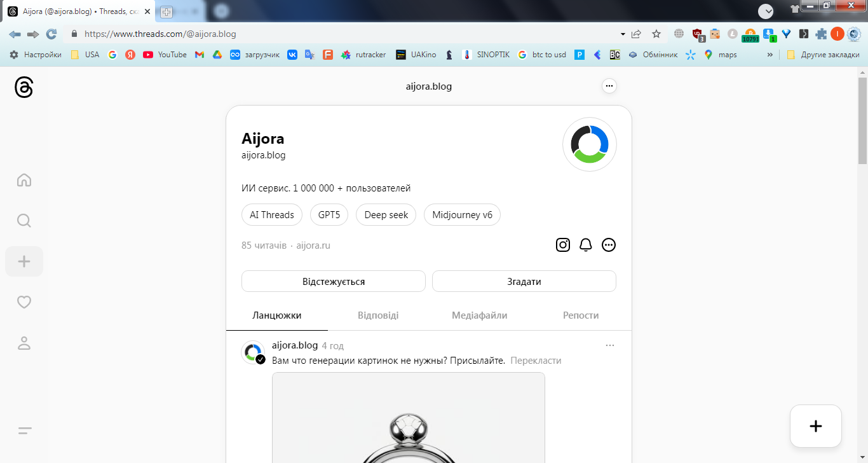
Task: Open Threads home via logo icon
Action: point(24,87)
